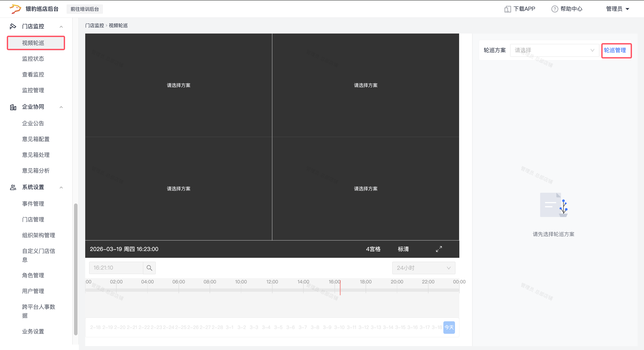The image size is (644, 350).
Task: Click the 轮巡管理 link
Action: click(615, 50)
